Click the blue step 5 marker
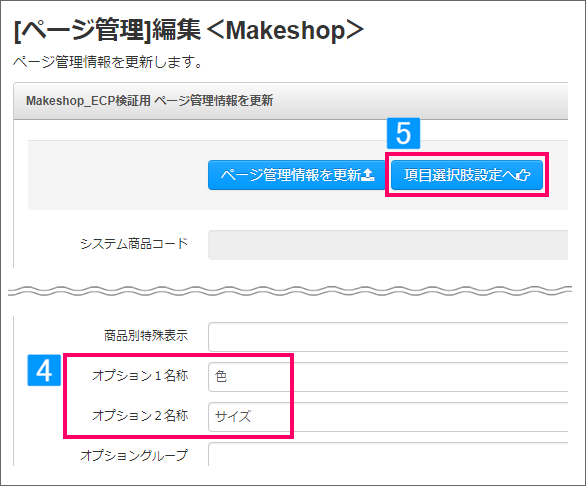This screenshot has width=586, height=486. (403, 133)
